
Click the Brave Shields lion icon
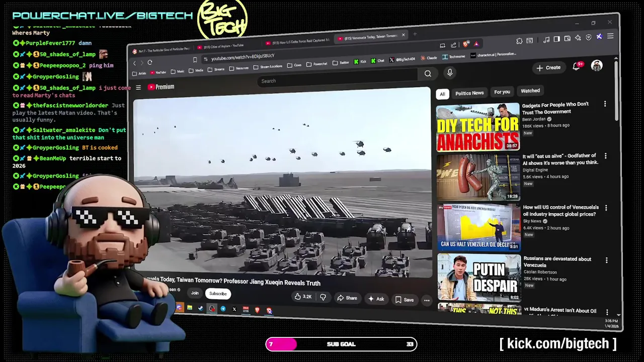466,44
